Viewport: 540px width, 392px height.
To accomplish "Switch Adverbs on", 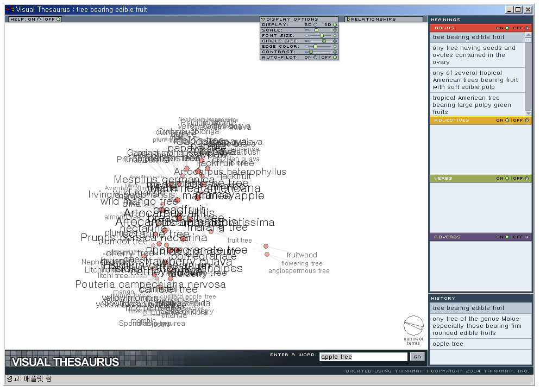I will pyautogui.click(x=507, y=237).
